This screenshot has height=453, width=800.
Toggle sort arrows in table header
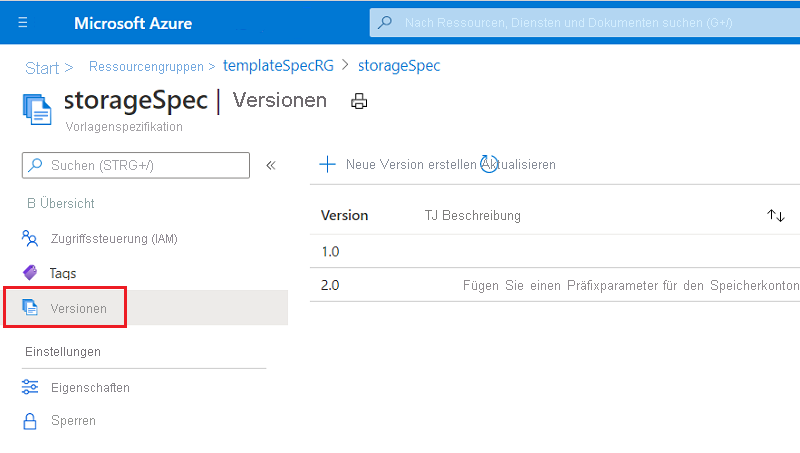(776, 215)
